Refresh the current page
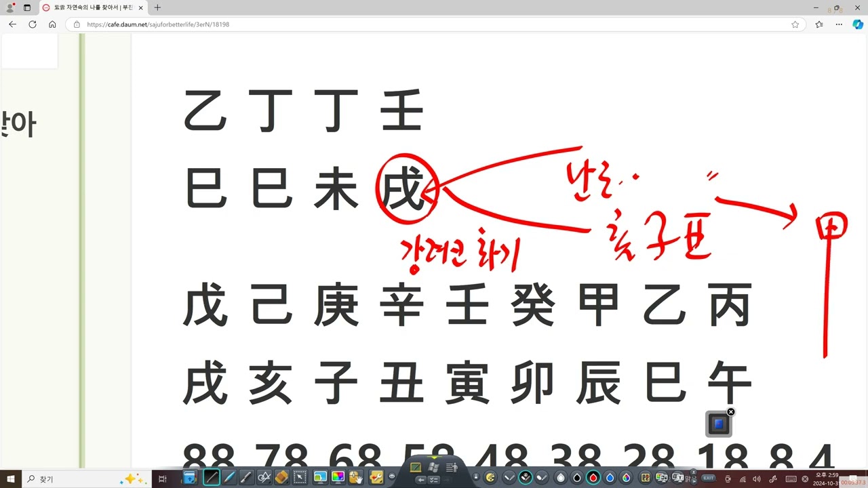 click(33, 24)
